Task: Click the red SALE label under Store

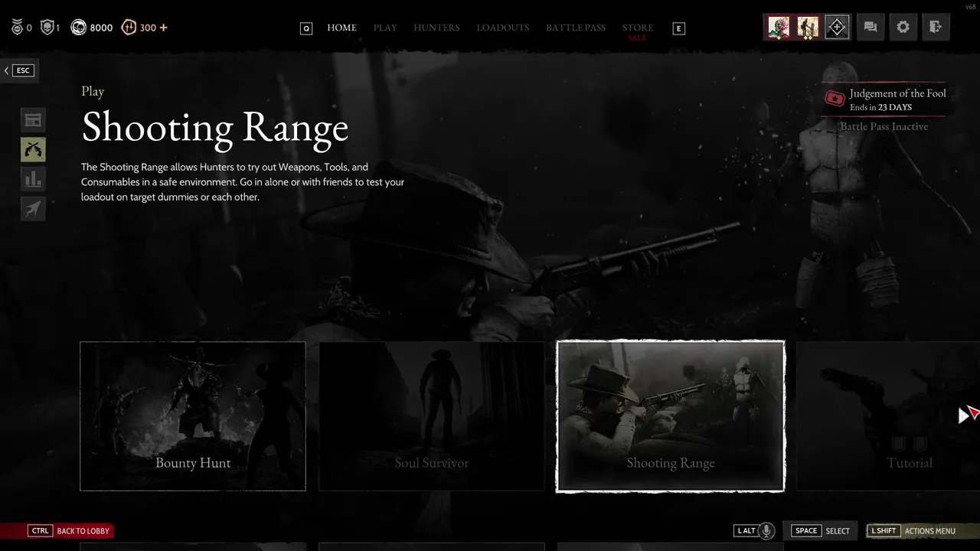Action: pos(637,38)
